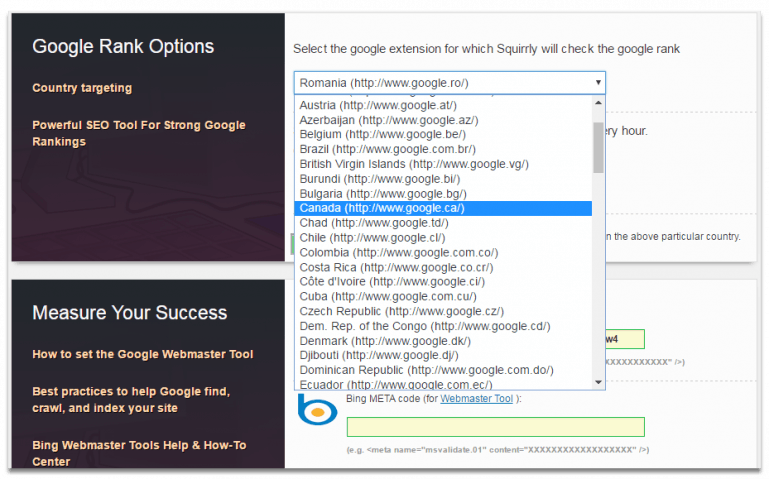
Task: Click the dropdown list scrollbar thumb
Action: coord(598,148)
